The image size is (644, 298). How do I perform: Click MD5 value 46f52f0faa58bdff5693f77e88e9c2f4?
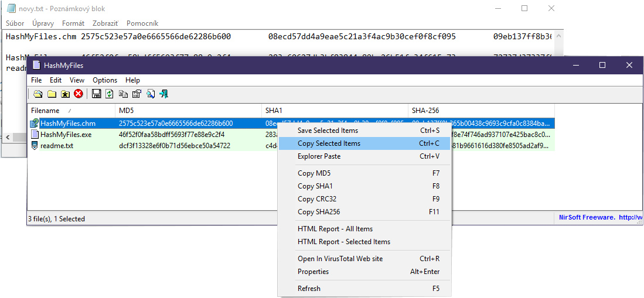pos(172,134)
